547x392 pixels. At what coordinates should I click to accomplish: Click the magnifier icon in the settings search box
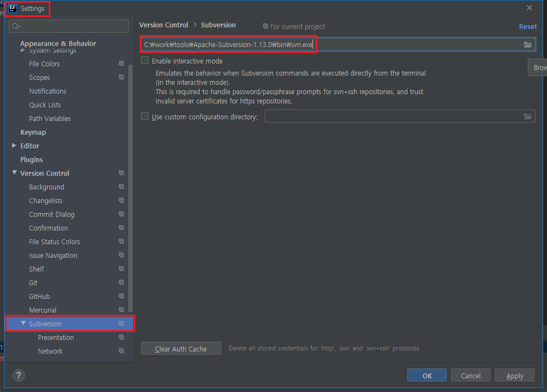(x=15, y=26)
